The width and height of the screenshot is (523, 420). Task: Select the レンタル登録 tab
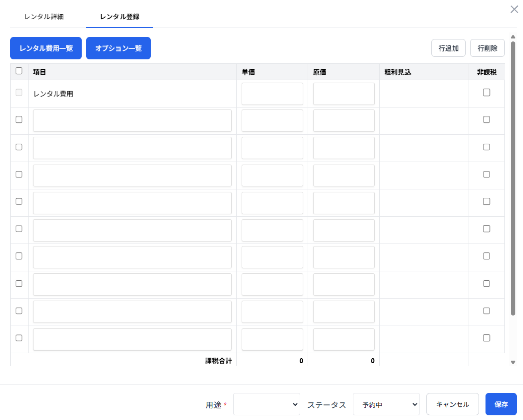(120, 17)
